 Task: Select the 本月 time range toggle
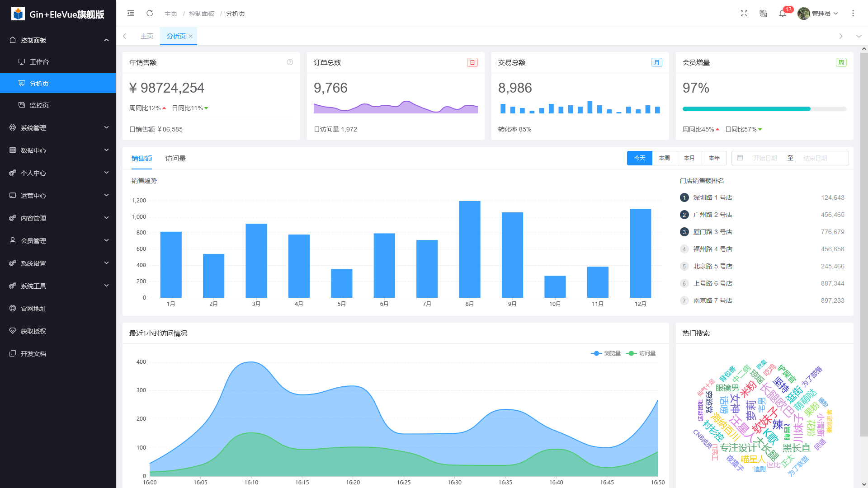pos(689,158)
